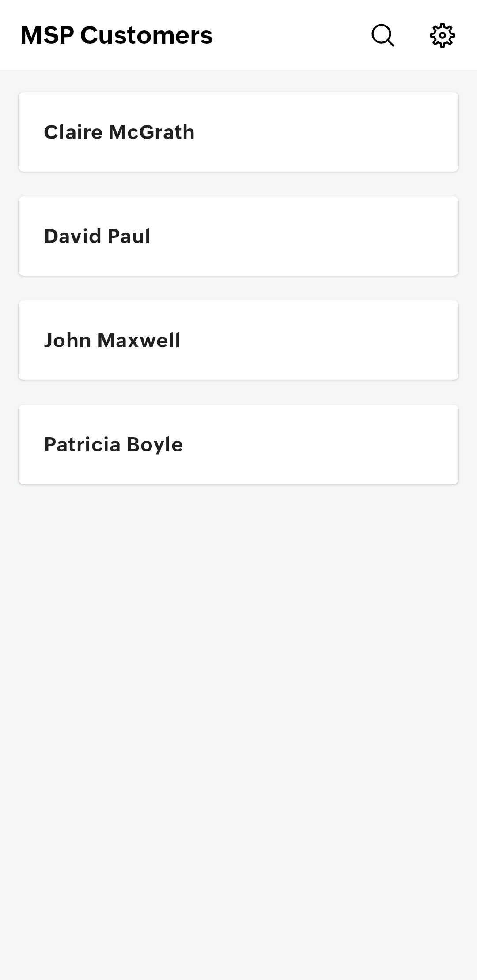Click the "Patricia Boyle" name text
The height and width of the screenshot is (980, 477).
[114, 445]
